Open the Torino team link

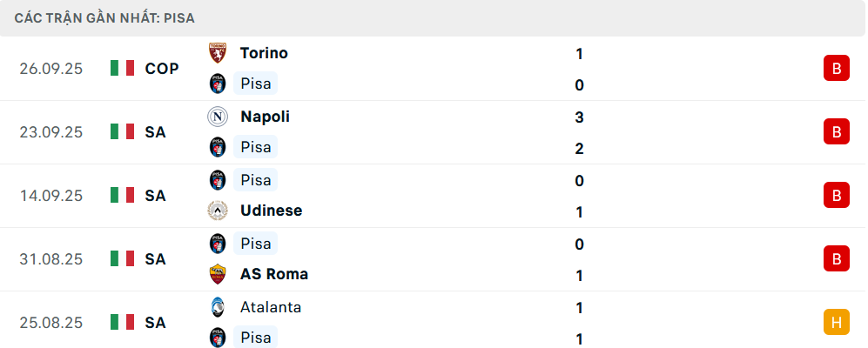[x=264, y=53]
